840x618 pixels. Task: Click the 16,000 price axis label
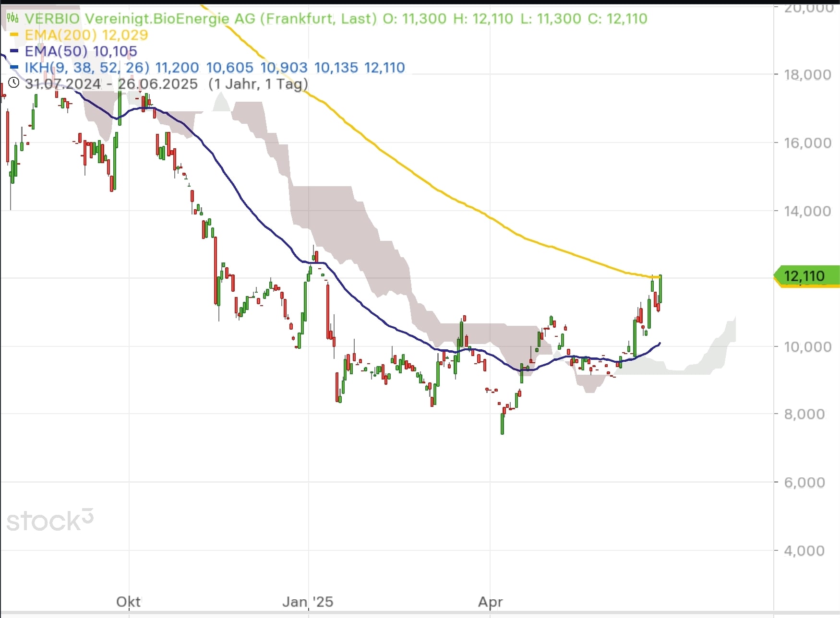[807, 143]
